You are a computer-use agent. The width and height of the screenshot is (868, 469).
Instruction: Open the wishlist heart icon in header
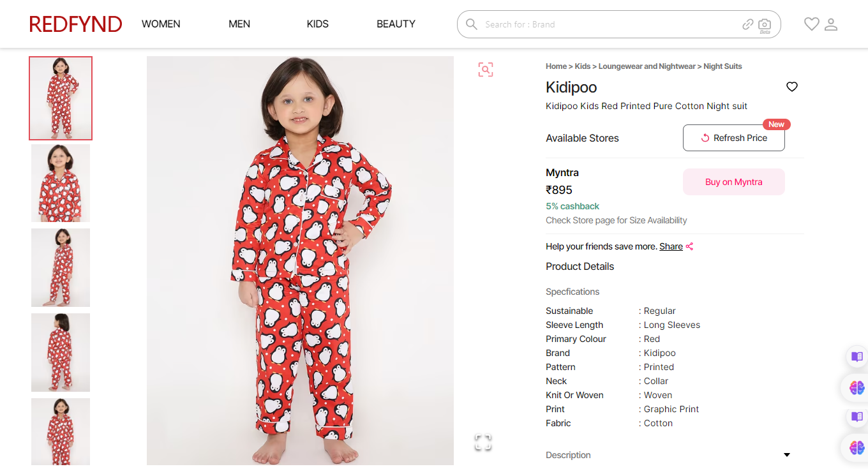[811, 24]
